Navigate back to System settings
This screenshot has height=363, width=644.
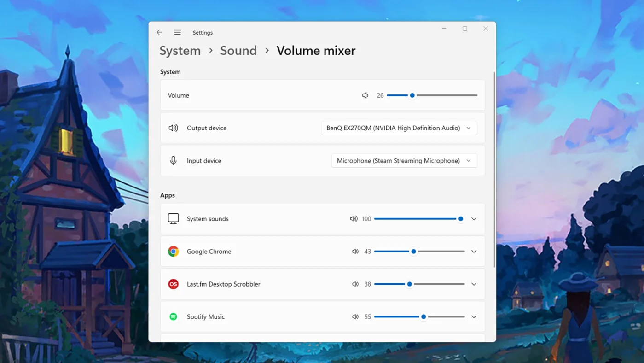tap(180, 50)
